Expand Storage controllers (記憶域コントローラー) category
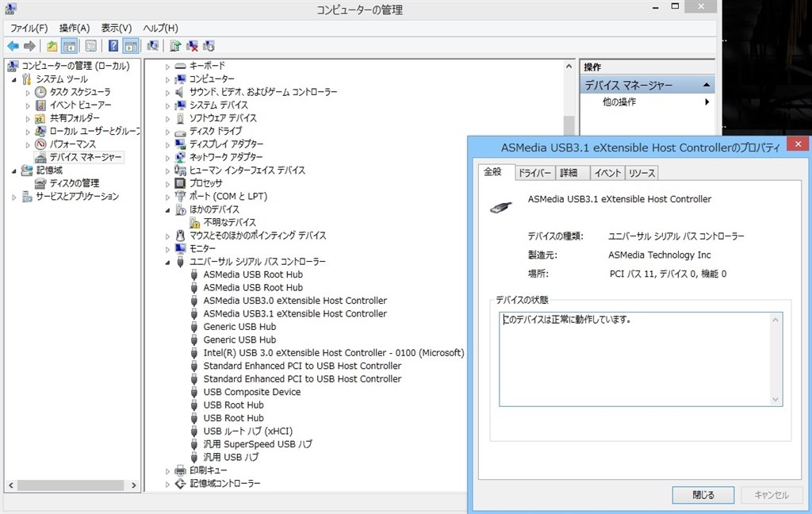The width and height of the screenshot is (812, 514). 167,484
